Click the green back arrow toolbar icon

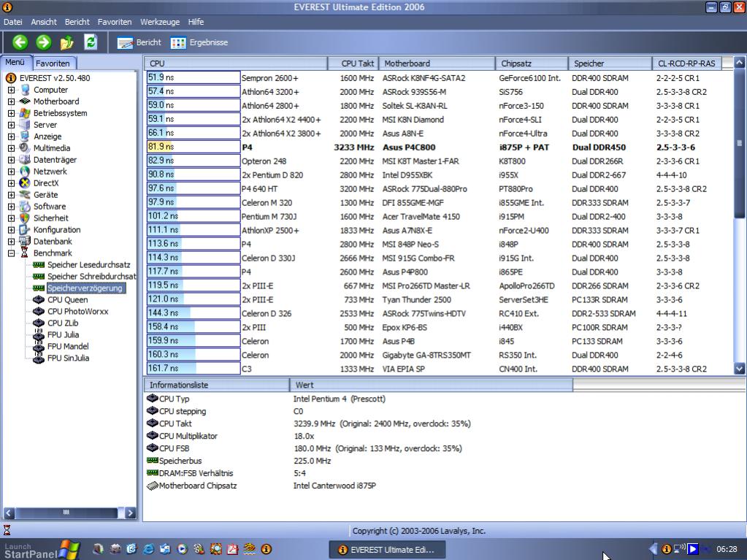coord(20,42)
